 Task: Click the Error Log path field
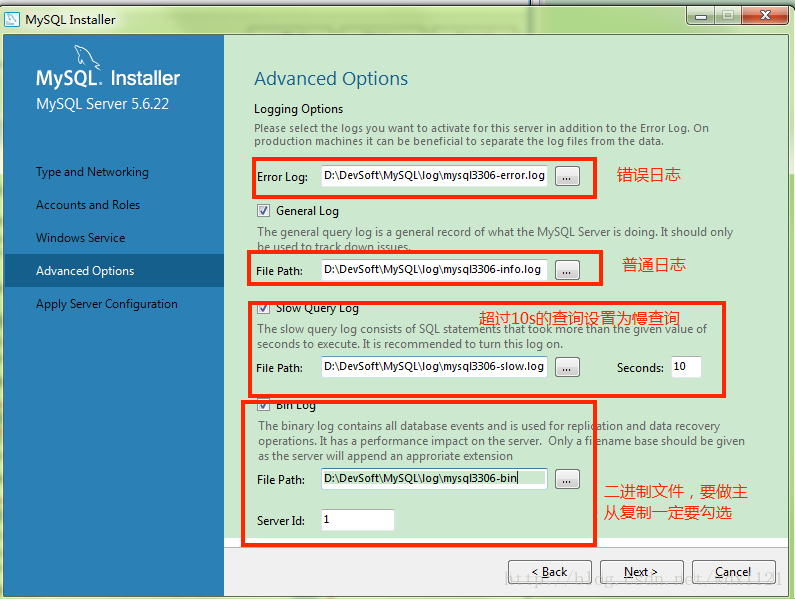435,175
